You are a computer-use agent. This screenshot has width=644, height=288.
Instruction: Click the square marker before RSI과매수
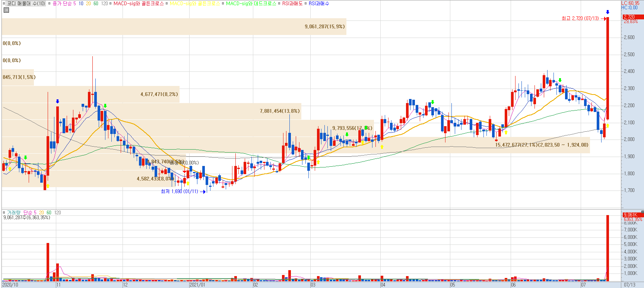(306, 4)
